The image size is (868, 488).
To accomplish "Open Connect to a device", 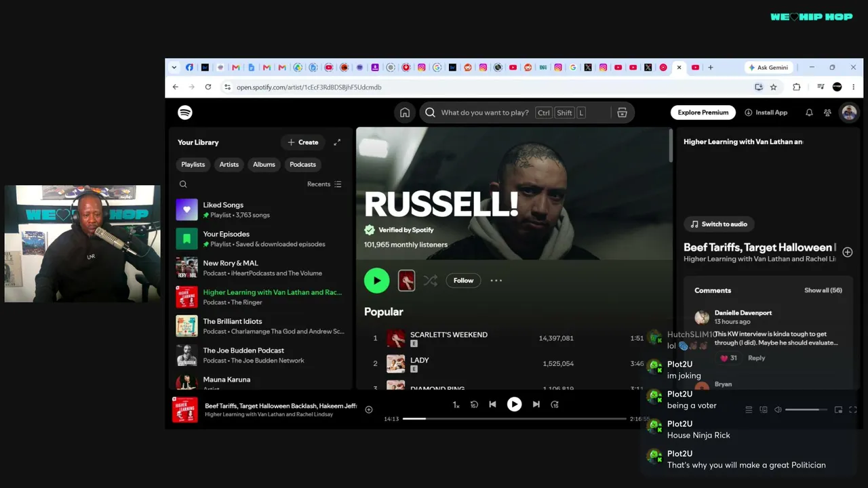I will (764, 410).
